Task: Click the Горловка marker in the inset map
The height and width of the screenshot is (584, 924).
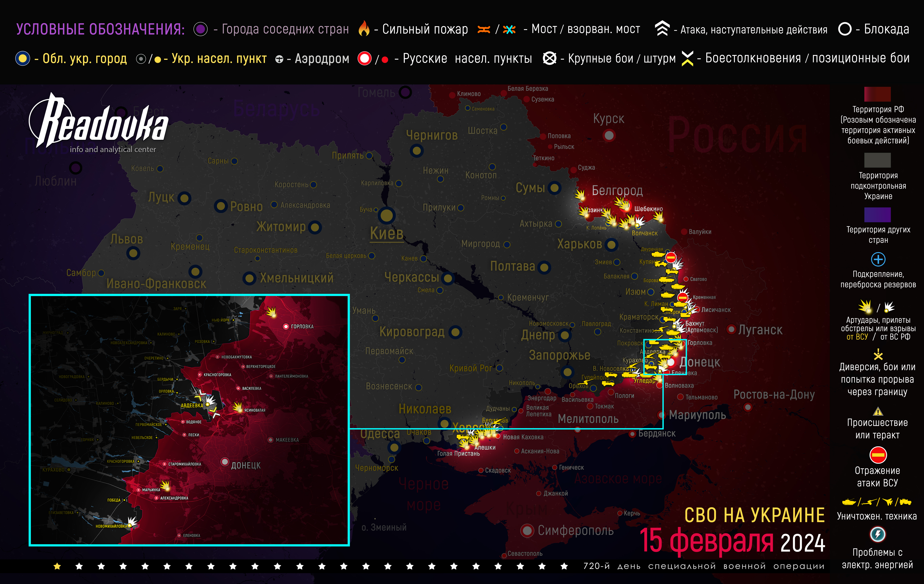Action: pyautogui.click(x=286, y=327)
